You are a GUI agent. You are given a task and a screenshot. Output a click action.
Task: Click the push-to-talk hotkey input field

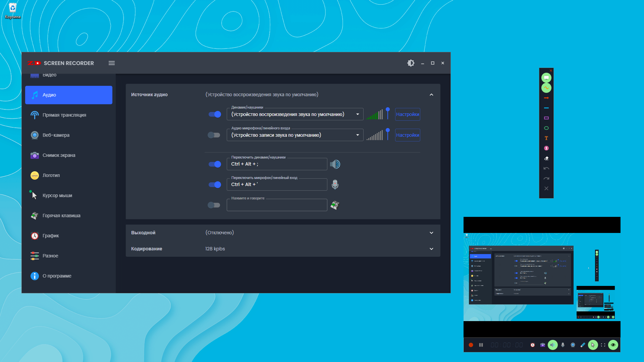coord(277,205)
